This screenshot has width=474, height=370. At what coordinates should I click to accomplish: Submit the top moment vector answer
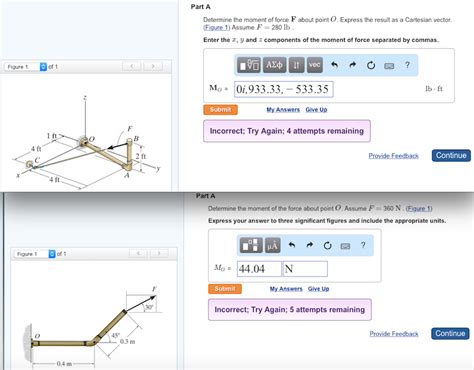pyautogui.click(x=220, y=109)
